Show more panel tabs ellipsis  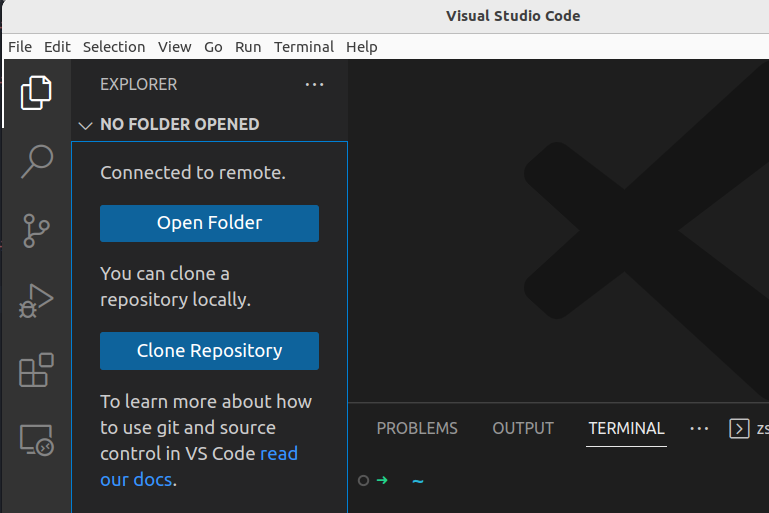[x=699, y=428]
